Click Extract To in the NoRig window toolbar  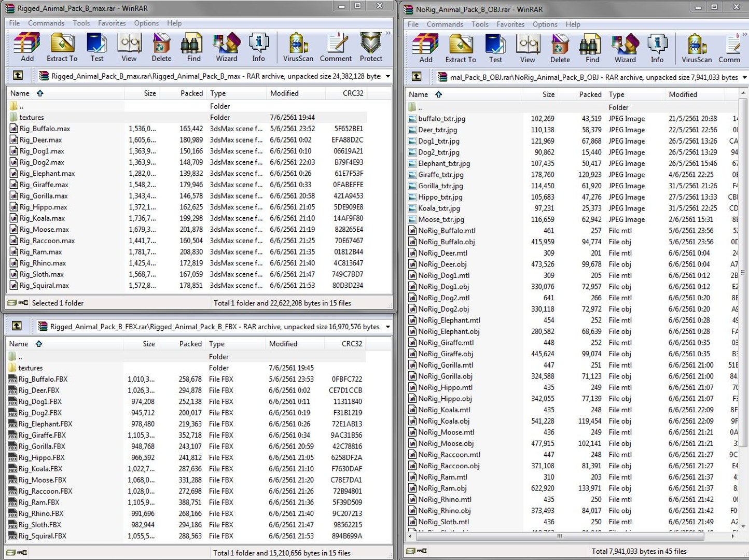click(461, 48)
